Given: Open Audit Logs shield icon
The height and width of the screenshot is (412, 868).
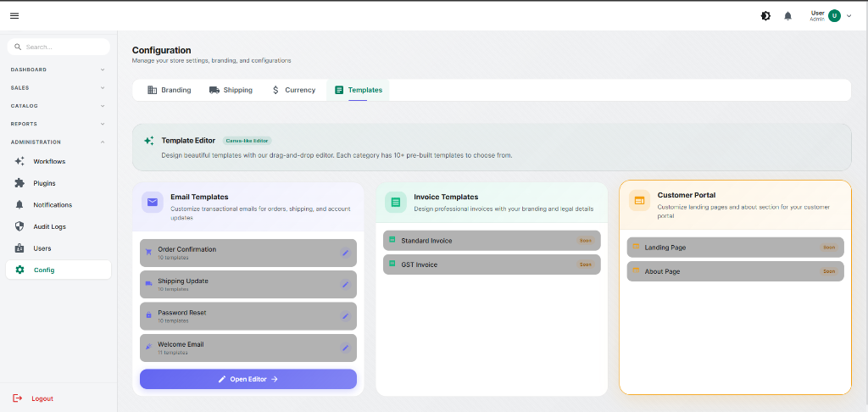Looking at the screenshot, I should (x=19, y=226).
